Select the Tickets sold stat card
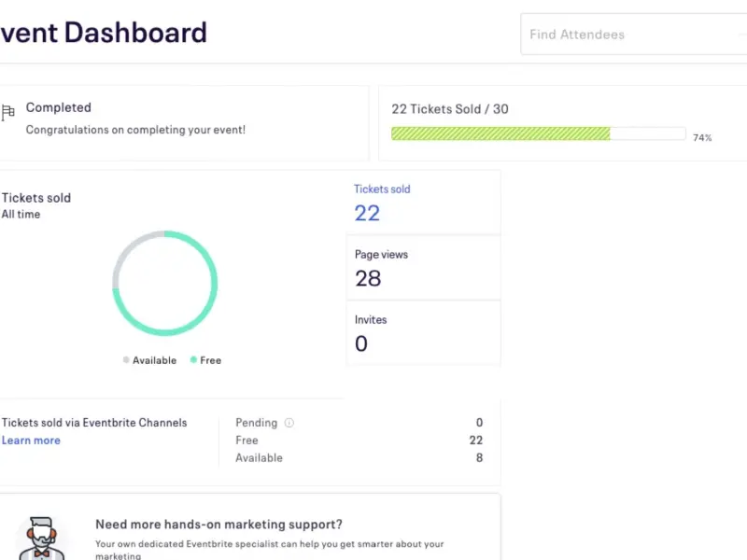The height and width of the screenshot is (560, 747). pyautogui.click(x=424, y=203)
